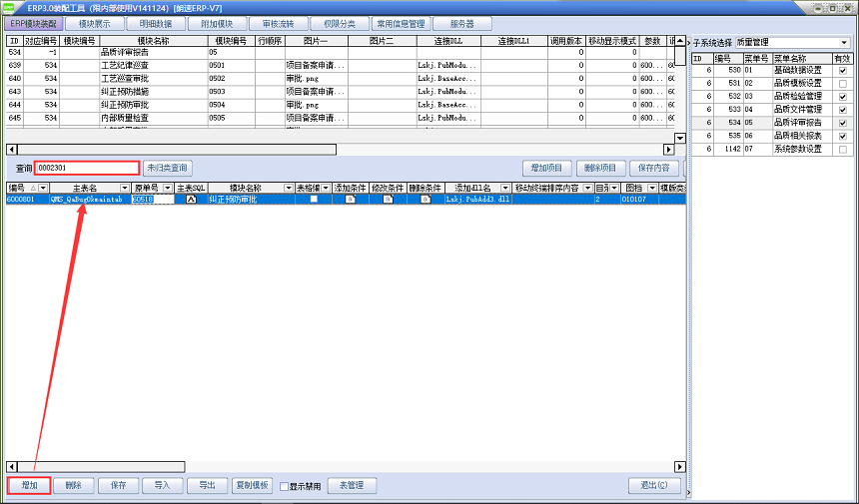The height and width of the screenshot is (504, 859).
Task: Click the 查询 search input field
Action: pyautogui.click(x=87, y=168)
